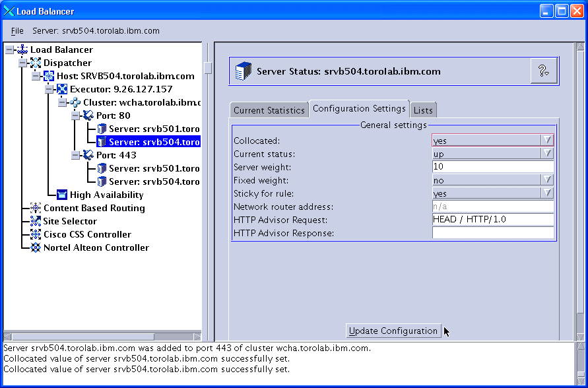Collapse the Load Balancer root node
The image size is (588, 388).
coord(10,50)
